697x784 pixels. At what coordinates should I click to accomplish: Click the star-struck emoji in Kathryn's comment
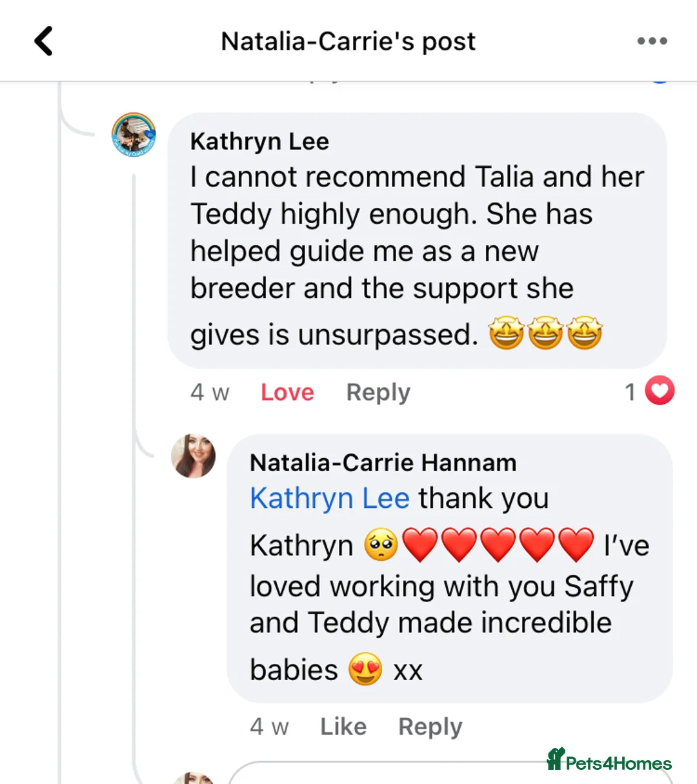(x=545, y=334)
